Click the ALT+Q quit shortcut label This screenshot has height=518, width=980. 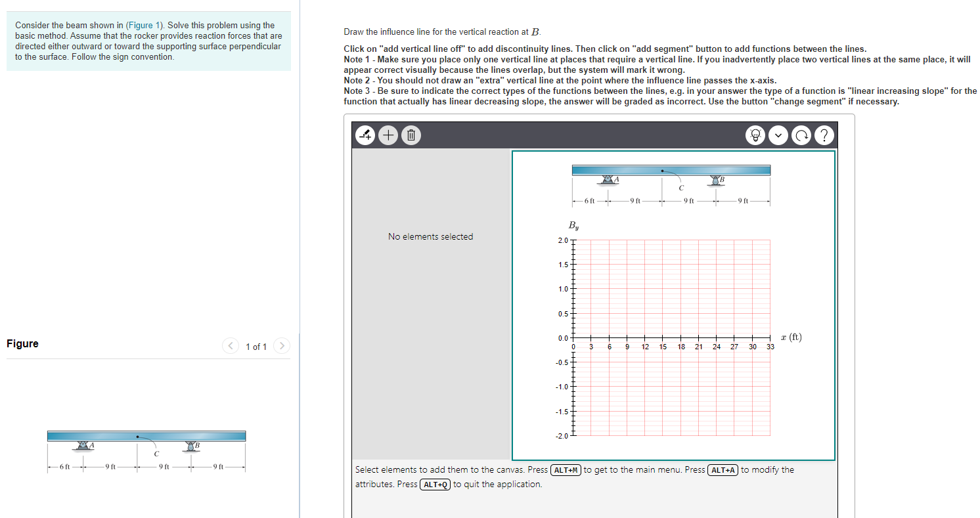(x=435, y=485)
